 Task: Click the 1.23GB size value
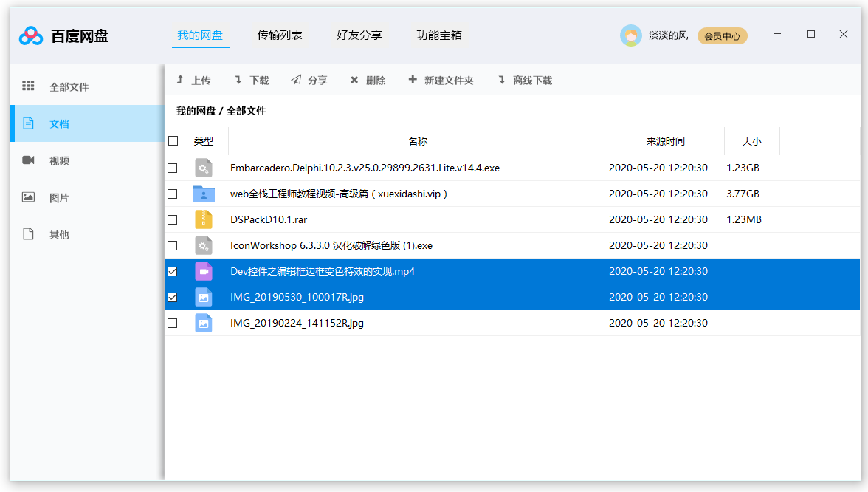click(743, 168)
